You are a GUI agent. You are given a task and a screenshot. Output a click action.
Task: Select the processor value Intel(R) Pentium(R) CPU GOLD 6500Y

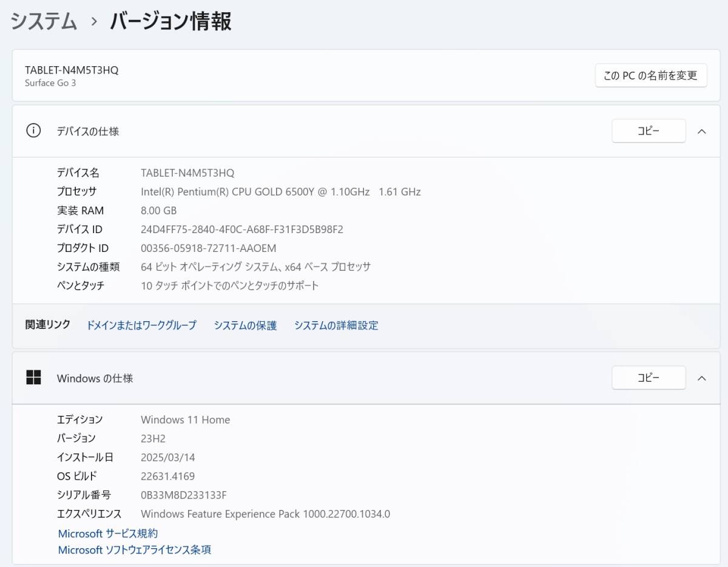click(281, 192)
